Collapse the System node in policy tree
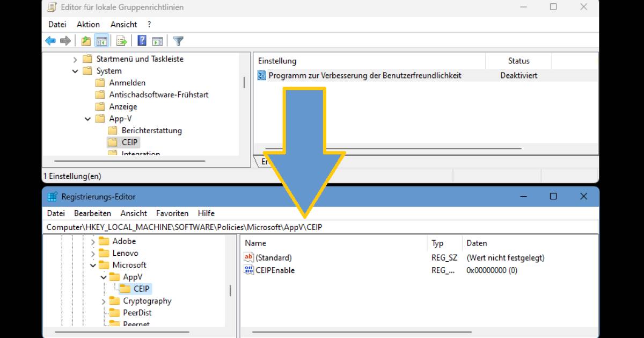This screenshot has height=338, width=644. point(75,71)
